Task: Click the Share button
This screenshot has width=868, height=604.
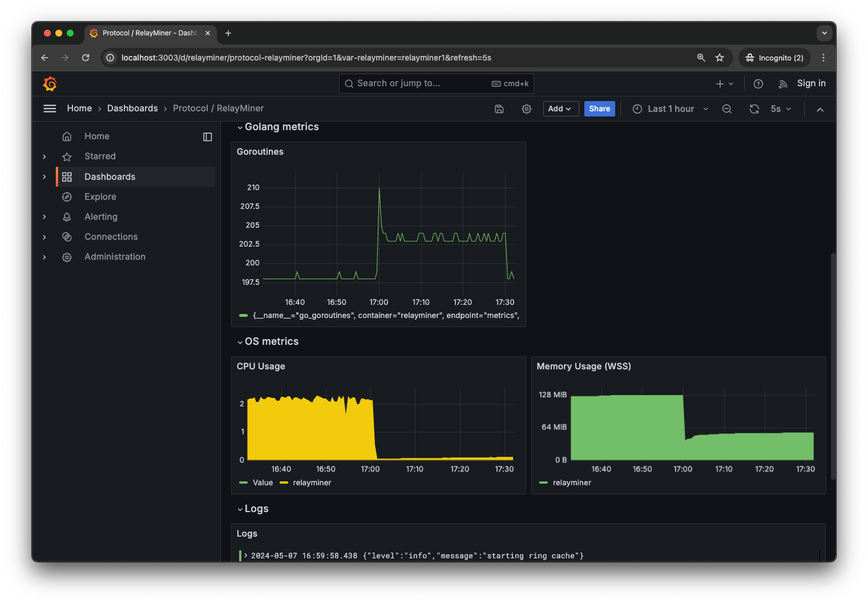Action: [600, 109]
